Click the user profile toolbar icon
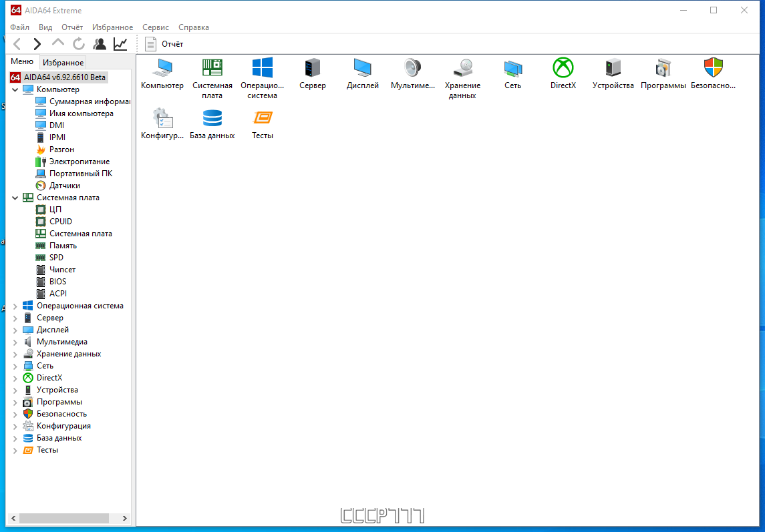Image resolution: width=765 pixels, height=532 pixels. click(100, 44)
